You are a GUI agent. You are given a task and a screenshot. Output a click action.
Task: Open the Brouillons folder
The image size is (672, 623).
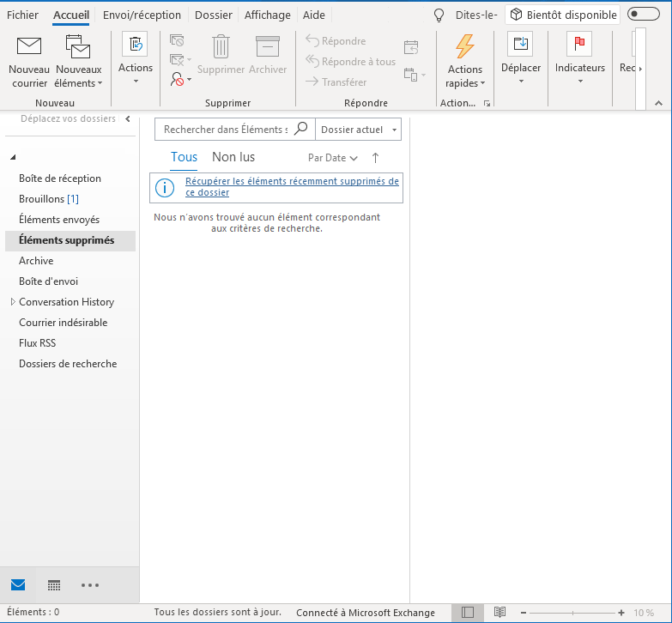pos(49,199)
